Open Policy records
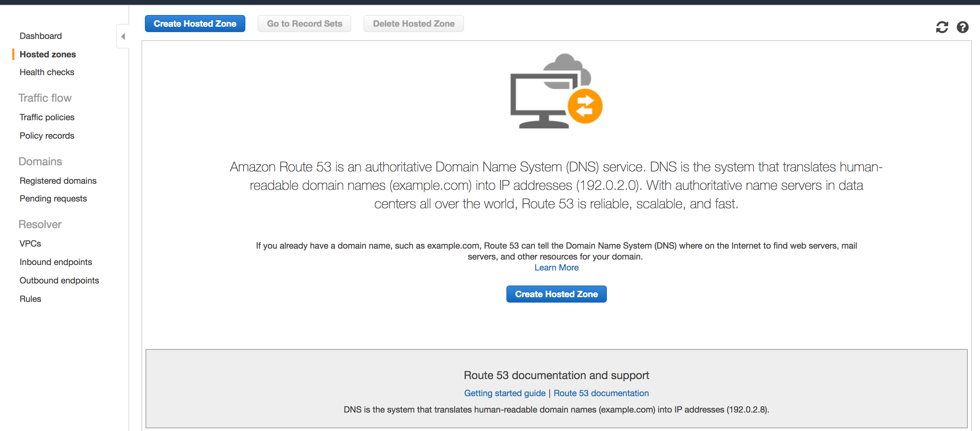 tap(47, 136)
